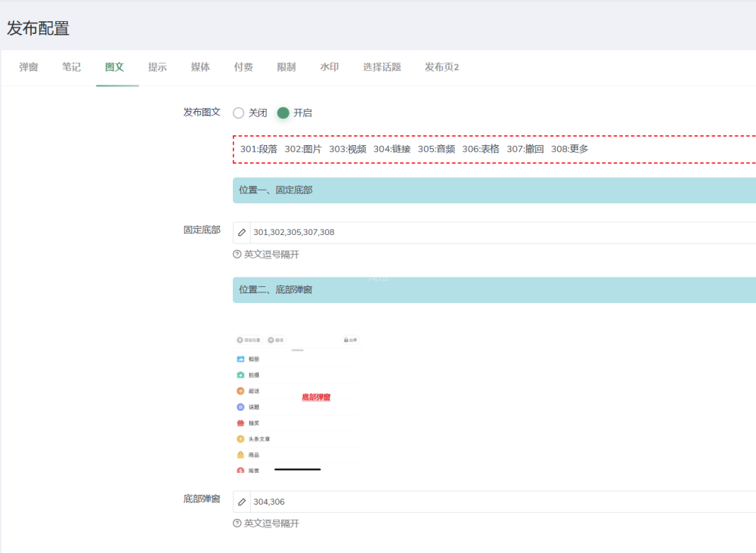
Task: Click help icon under 底部弹窗 input
Action: pos(237,524)
